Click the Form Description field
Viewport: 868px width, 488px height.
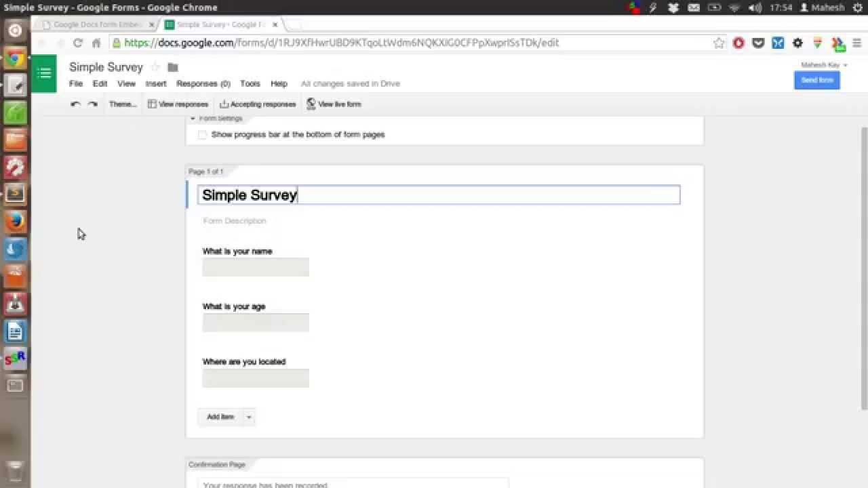pos(235,221)
